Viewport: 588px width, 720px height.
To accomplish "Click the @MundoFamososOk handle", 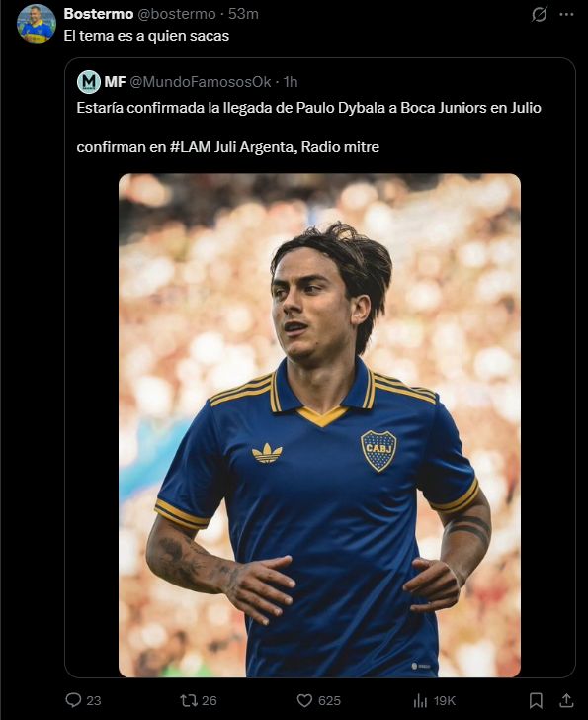I will 201,82.
